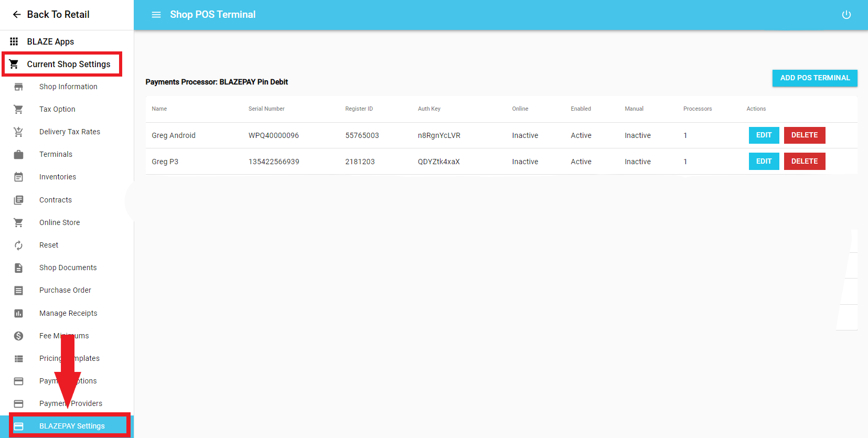Edit the Greg Android terminal
The height and width of the screenshot is (438, 868).
coord(764,135)
